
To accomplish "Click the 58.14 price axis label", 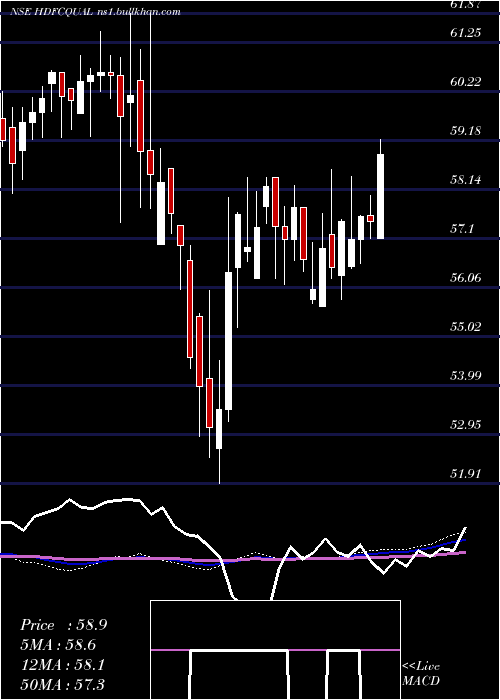I will pyautogui.click(x=466, y=180).
